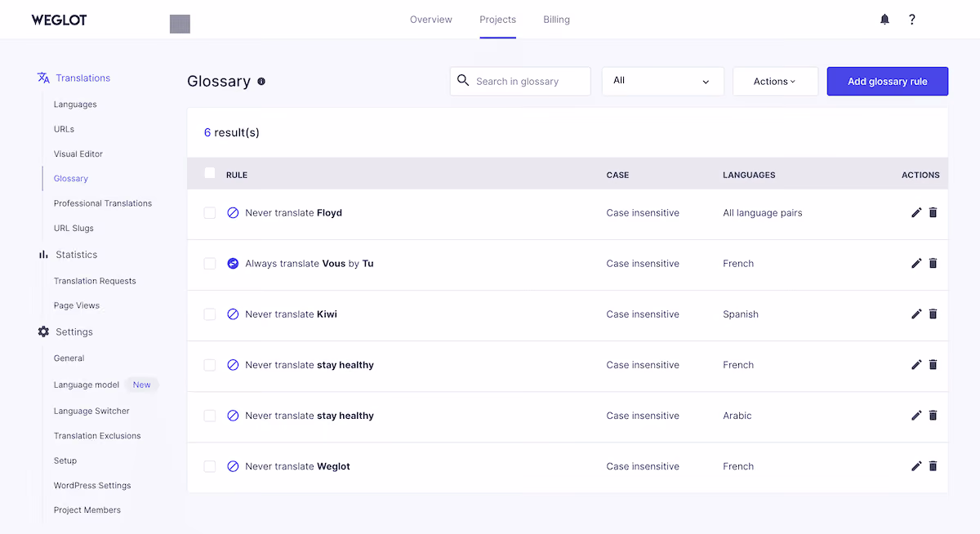The height and width of the screenshot is (534, 980).
Task: Click the LANGUAGES column header
Action: [749, 175]
